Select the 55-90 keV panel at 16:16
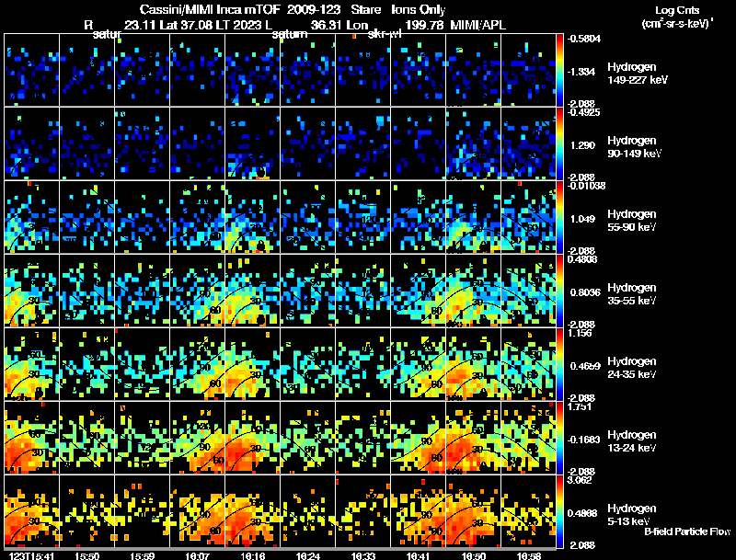This screenshot has width=736, height=560. point(252,217)
